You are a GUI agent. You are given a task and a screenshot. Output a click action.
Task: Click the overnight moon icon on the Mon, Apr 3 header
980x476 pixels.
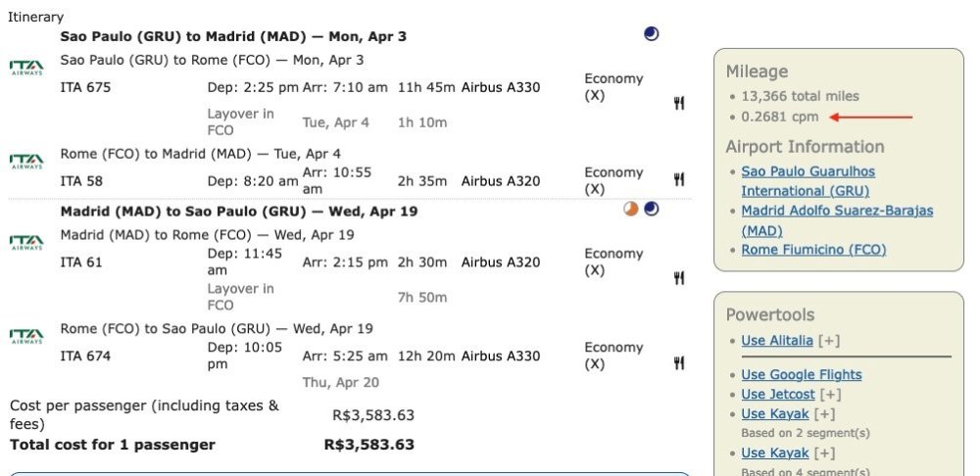click(x=651, y=34)
